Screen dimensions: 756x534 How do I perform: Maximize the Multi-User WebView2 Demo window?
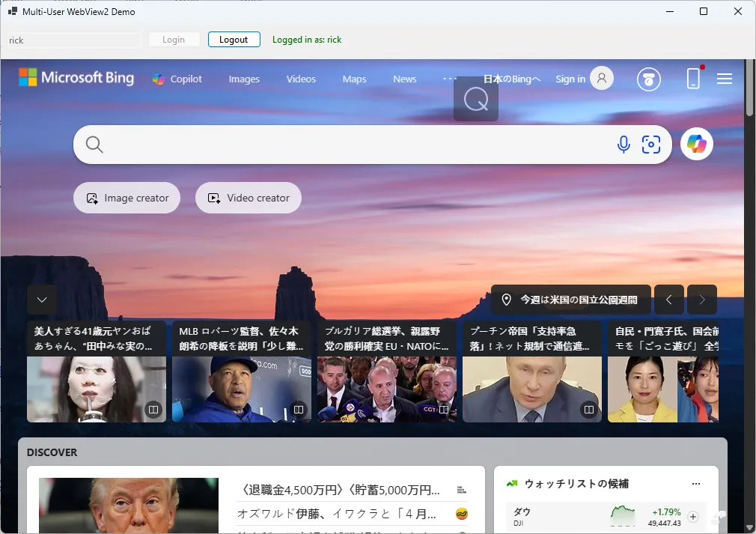tap(704, 11)
